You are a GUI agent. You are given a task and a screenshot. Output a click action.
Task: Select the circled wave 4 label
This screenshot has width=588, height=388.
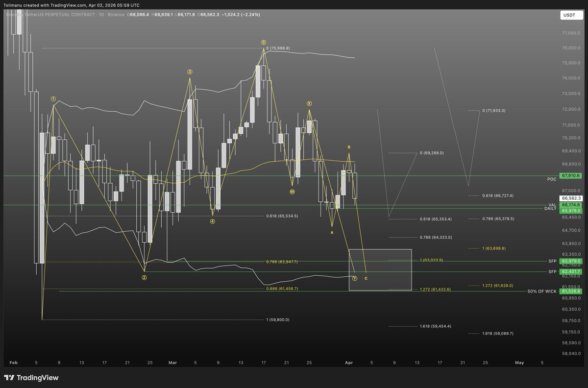point(213,221)
